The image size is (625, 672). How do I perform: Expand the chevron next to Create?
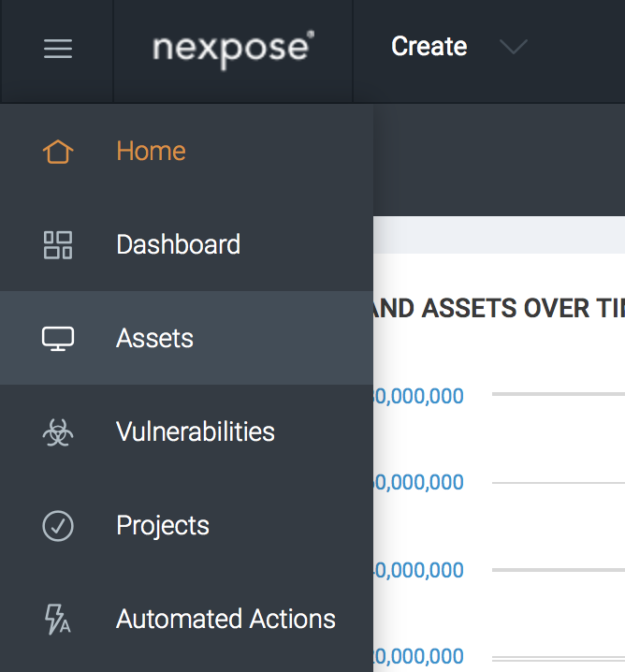click(513, 47)
